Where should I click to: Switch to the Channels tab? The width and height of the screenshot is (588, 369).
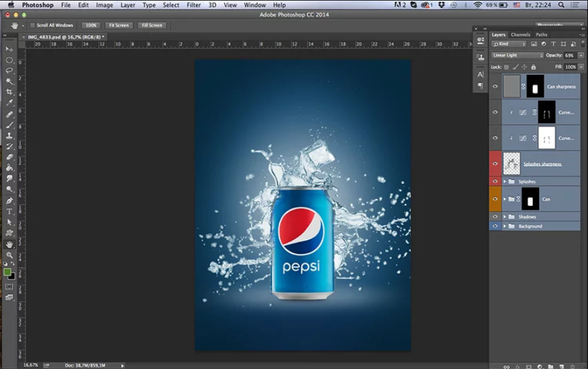[521, 35]
